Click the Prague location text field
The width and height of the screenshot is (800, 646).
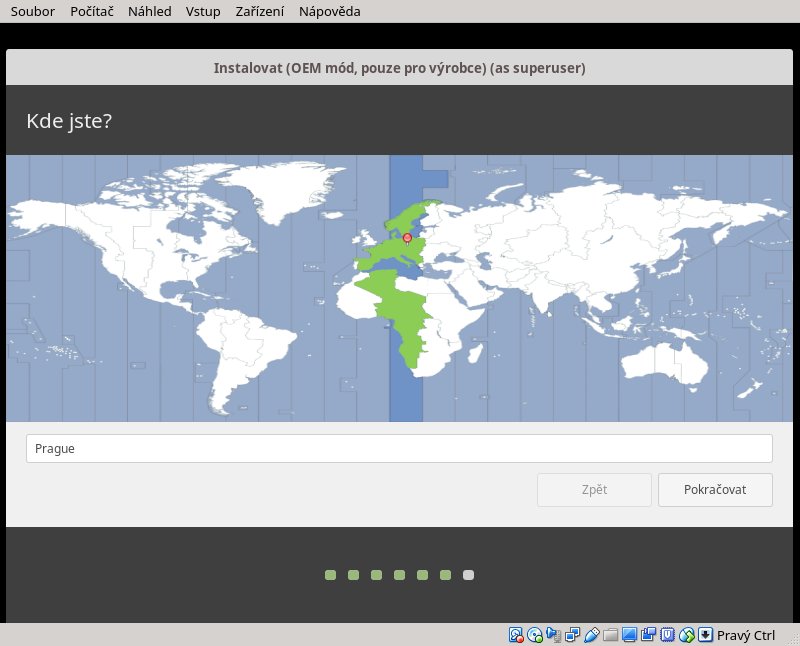point(399,449)
